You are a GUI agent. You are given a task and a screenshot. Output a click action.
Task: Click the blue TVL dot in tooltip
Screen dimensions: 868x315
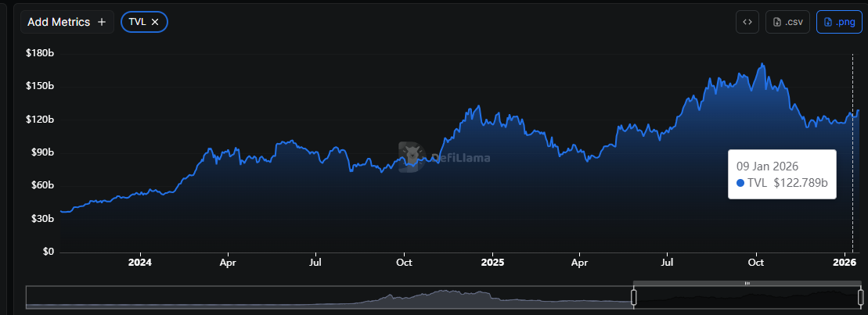(x=740, y=183)
